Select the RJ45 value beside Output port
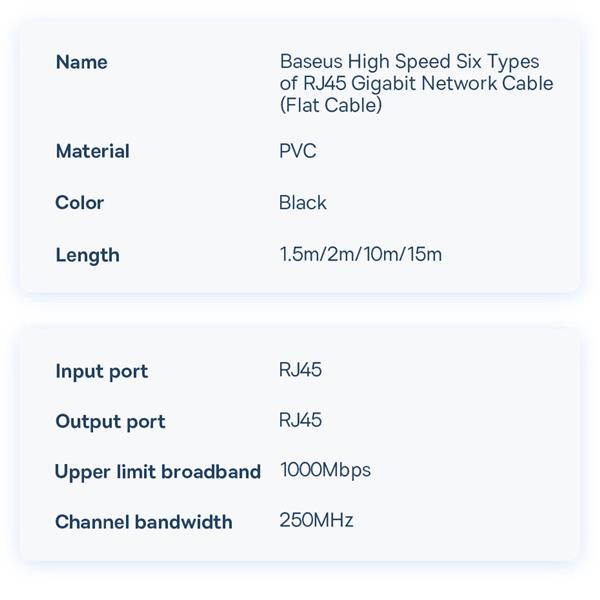The height and width of the screenshot is (600, 600). [300, 420]
